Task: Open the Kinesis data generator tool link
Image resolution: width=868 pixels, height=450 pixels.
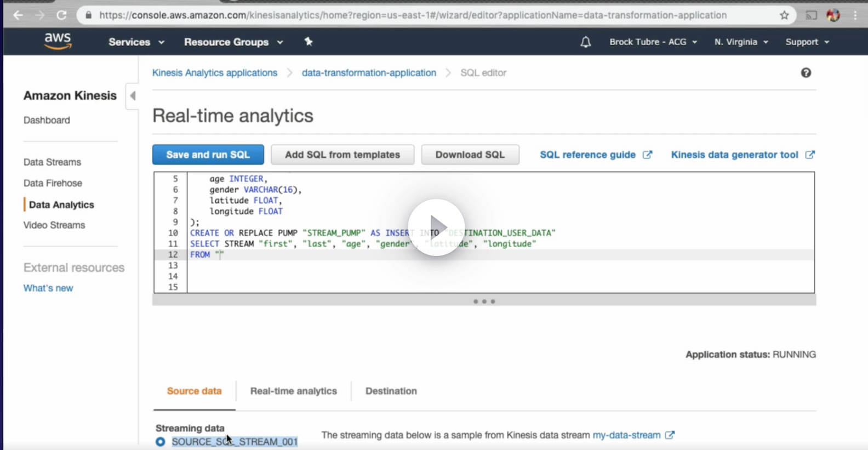Action: [734, 155]
